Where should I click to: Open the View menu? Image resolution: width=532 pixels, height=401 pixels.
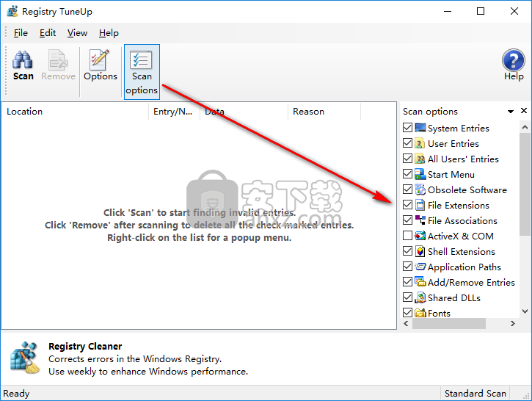click(x=77, y=33)
